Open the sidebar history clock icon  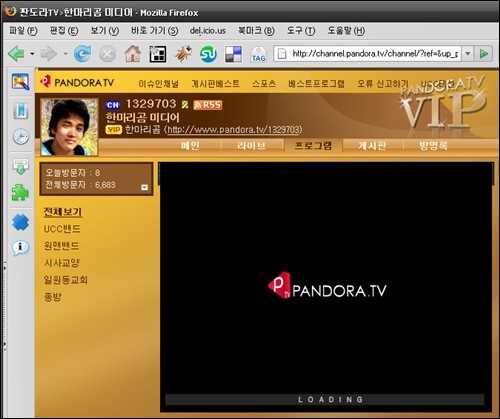tap(21, 137)
